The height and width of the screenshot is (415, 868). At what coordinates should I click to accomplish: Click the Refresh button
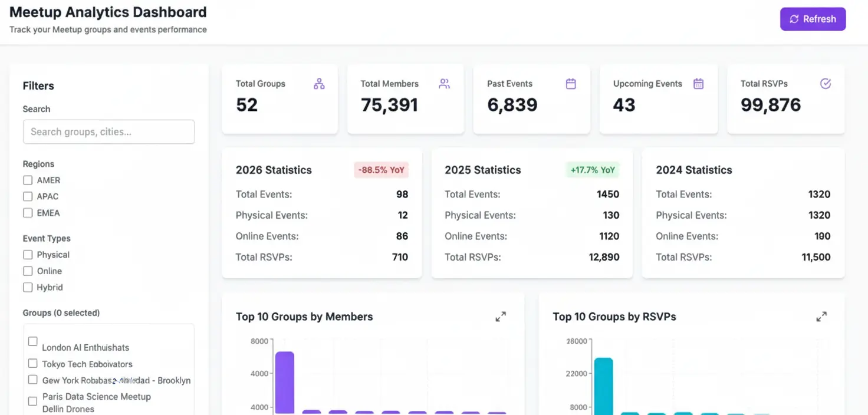[813, 19]
